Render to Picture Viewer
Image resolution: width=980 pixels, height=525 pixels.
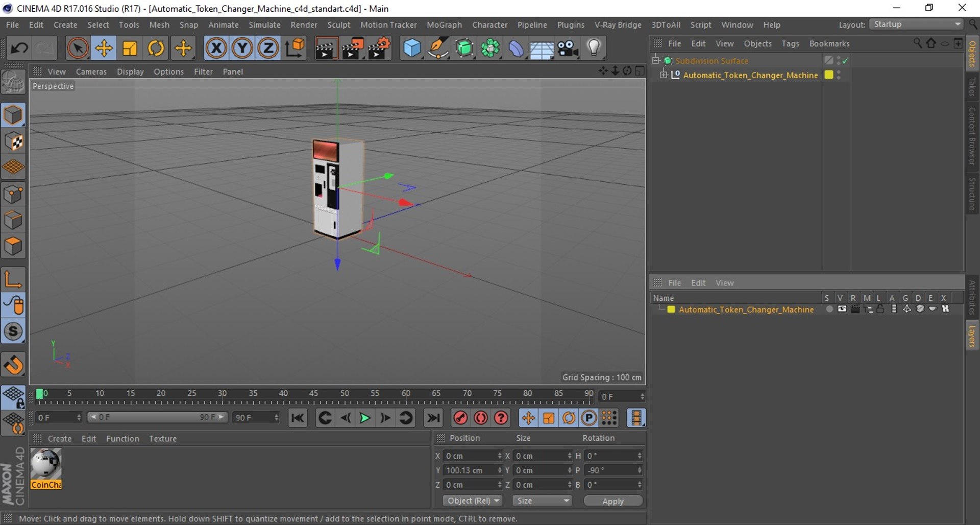click(353, 49)
